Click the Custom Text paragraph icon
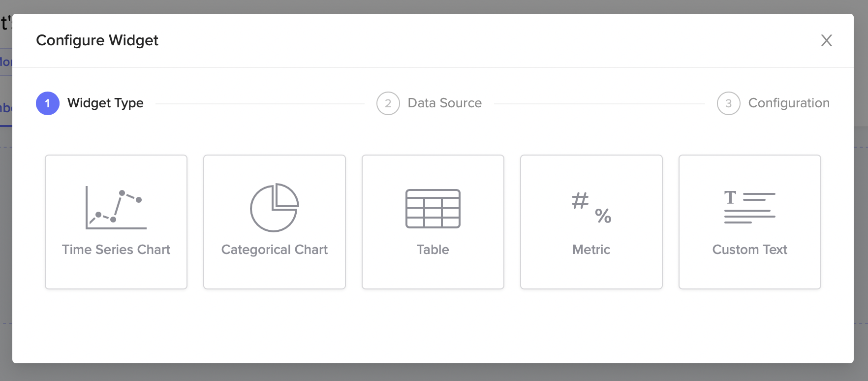Viewport: 868px width, 381px height. point(749,207)
